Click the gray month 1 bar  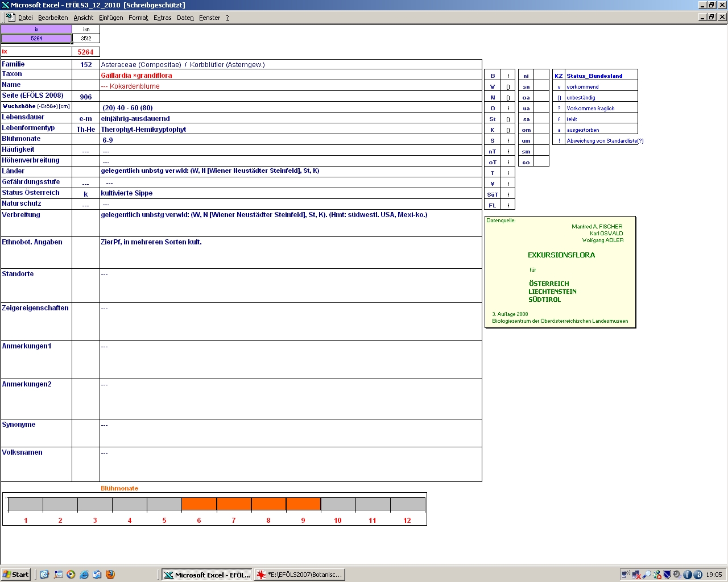(26, 504)
